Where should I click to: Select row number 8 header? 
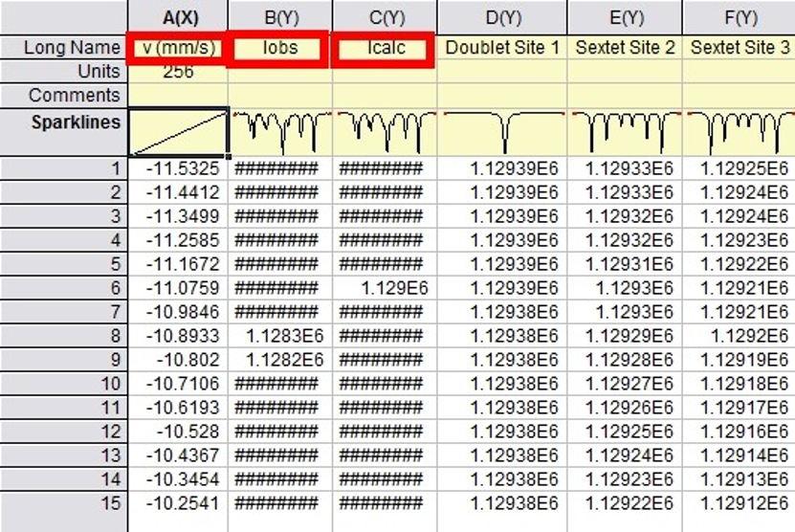coord(64,336)
